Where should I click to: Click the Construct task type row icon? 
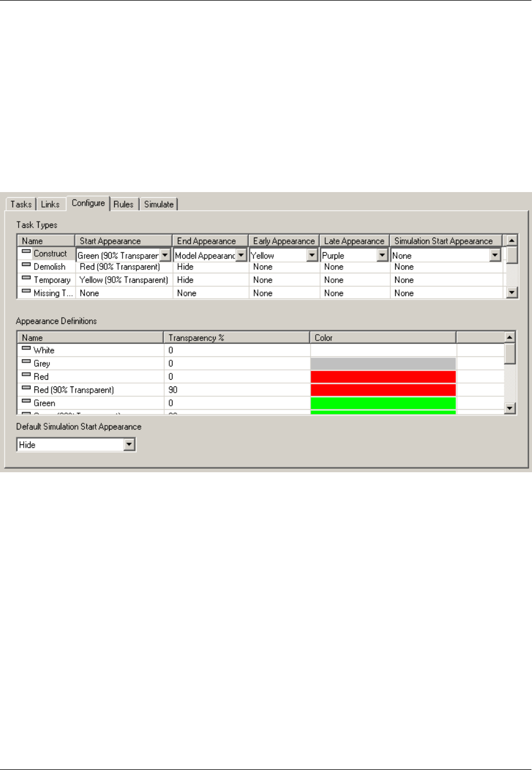[26, 252]
